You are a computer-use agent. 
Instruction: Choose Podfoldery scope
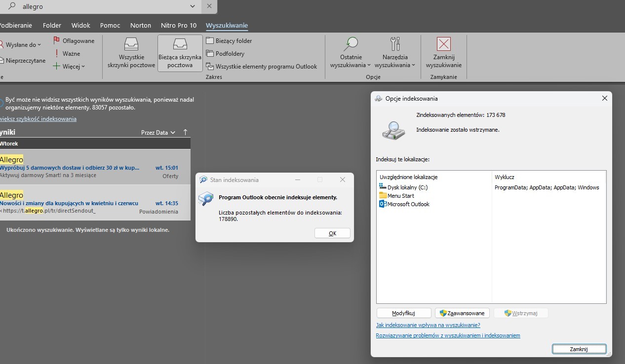pyautogui.click(x=225, y=54)
